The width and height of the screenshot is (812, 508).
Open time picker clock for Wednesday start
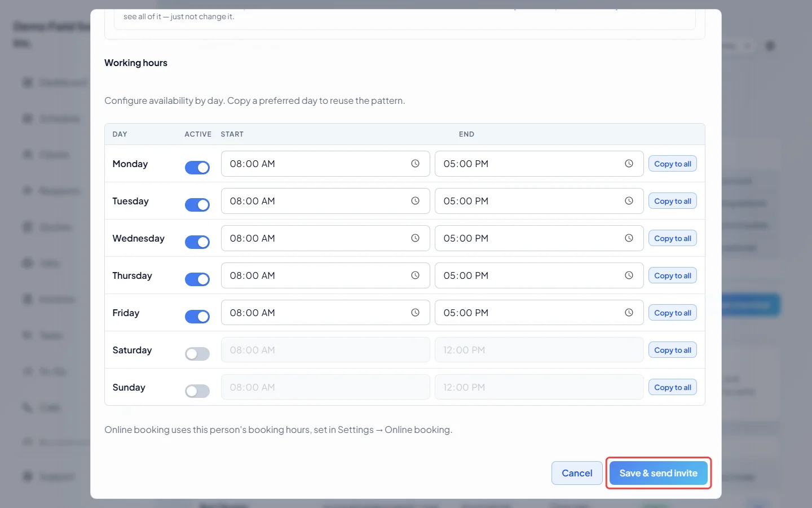pyautogui.click(x=415, y=238)
